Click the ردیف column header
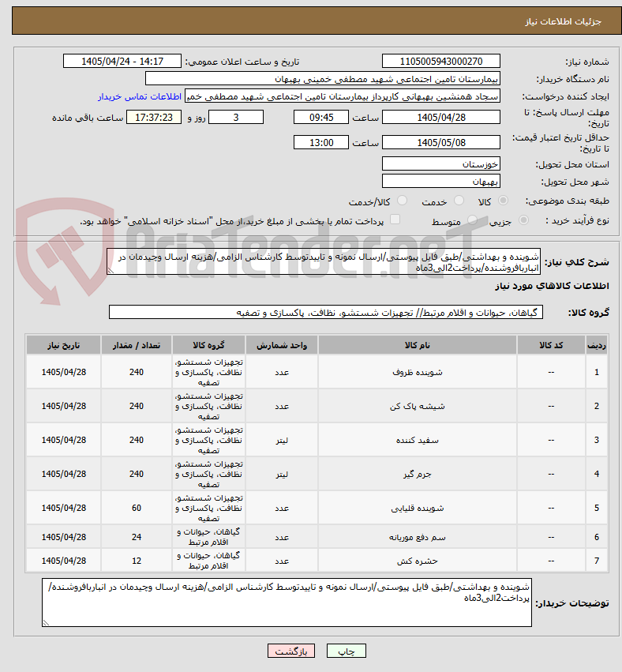Image resolution: width=622 pixels, height=672 pixels. (597, 345)
